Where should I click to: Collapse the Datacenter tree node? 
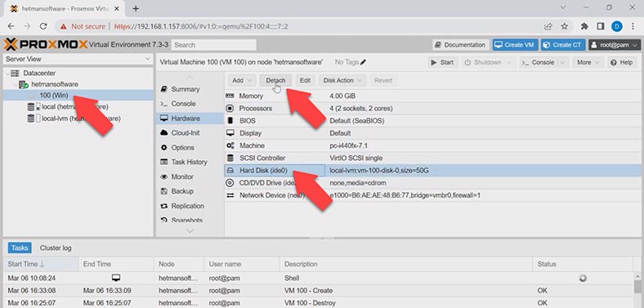point(7,73)
